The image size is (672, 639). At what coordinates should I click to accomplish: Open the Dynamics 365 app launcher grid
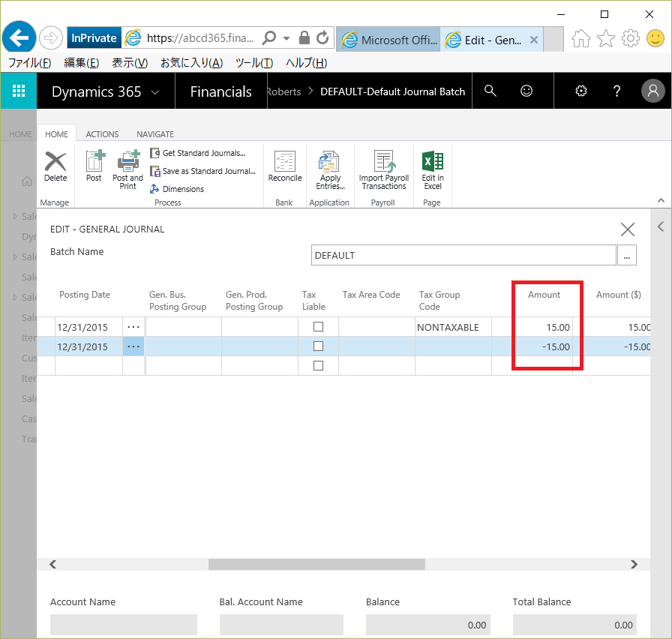click(19, 91)
